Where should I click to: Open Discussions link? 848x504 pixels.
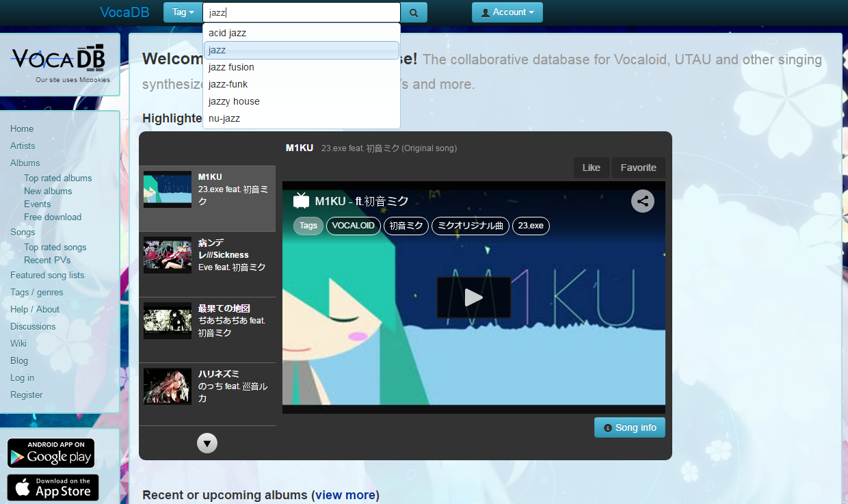click(33, 326)
